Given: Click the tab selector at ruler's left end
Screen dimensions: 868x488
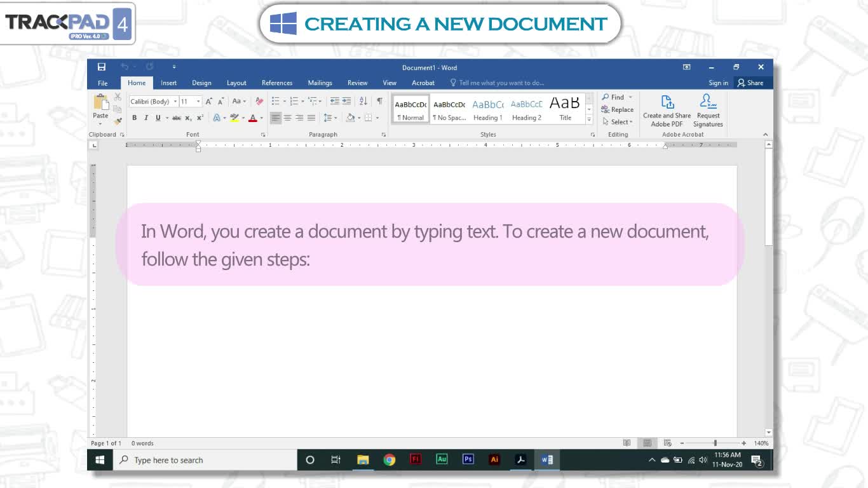Looking at the screenshot, I should click(x=94, y=146).
